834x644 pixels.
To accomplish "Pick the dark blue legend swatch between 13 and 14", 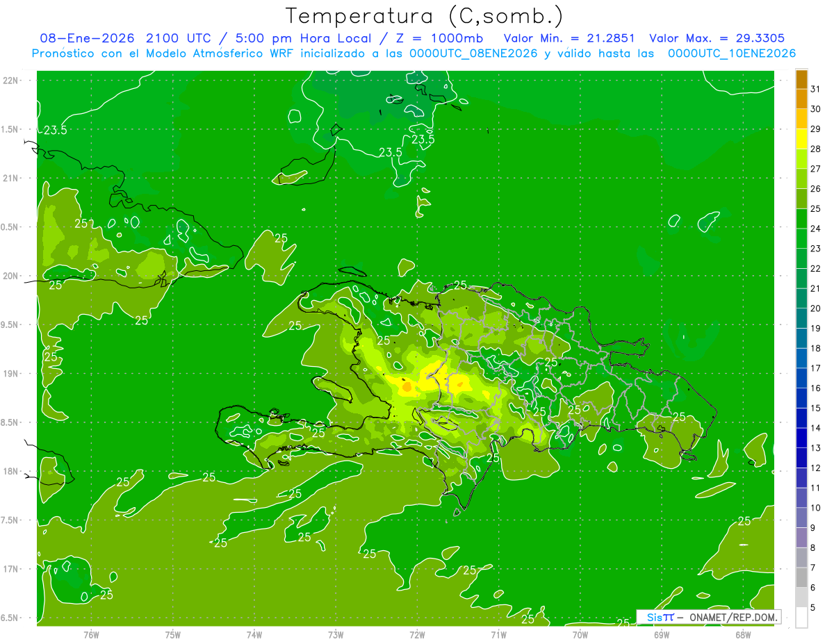I will click(801, 438).
